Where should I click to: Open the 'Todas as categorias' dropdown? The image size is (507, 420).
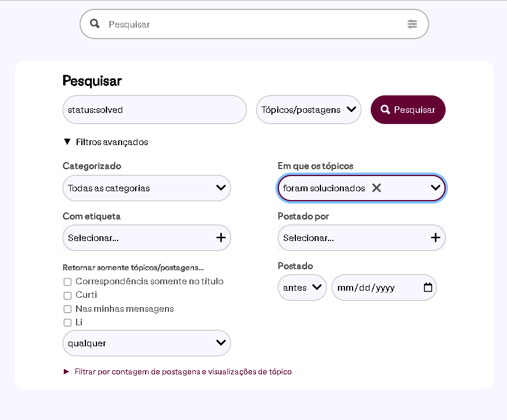click(146, 188)
